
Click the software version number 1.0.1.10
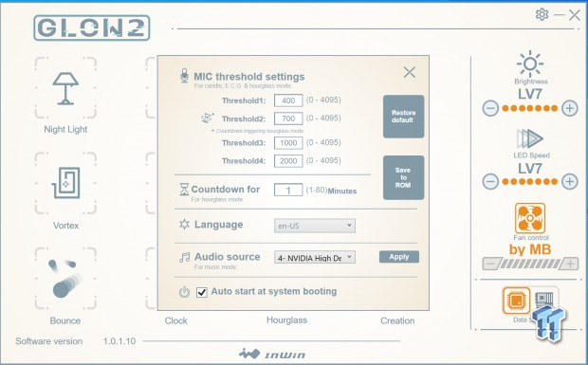point(119,341)
